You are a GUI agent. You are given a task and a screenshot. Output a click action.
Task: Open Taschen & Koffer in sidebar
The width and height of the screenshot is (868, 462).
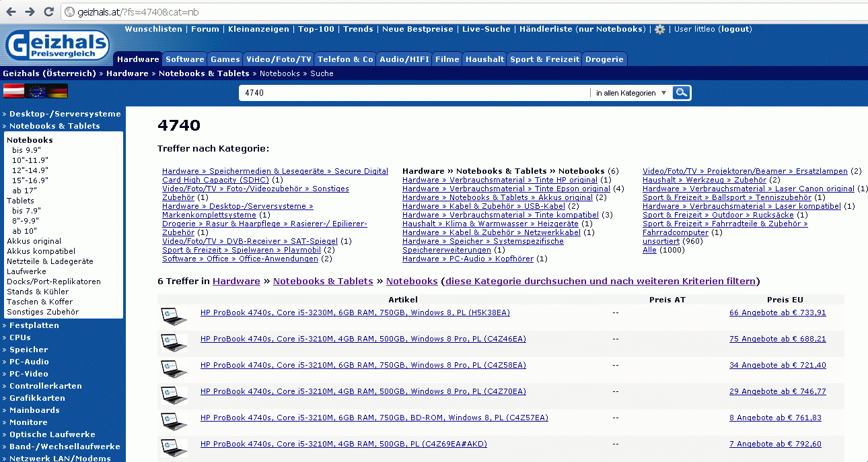[40, 301]
